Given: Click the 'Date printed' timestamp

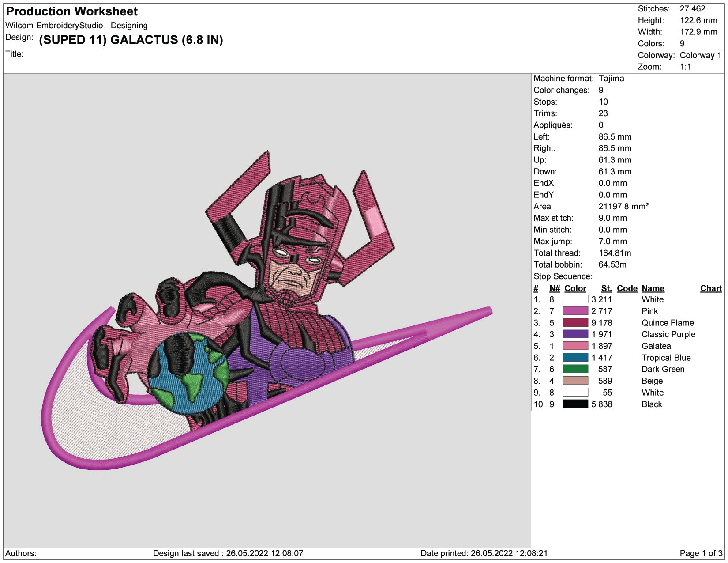Looking at the screenshot, I should click(x=484, y=554).
